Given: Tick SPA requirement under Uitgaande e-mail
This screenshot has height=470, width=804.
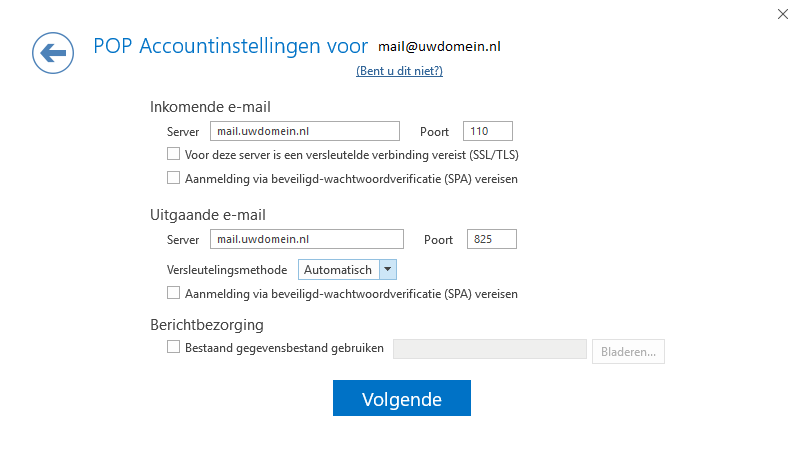Looking at the screenshot, I should [x=173, y=293].
